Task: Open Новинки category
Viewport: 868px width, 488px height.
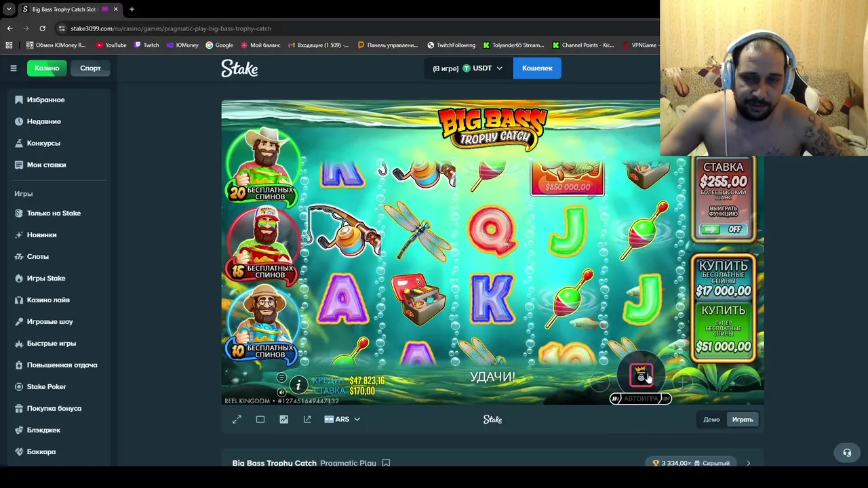Action: click(x=59, y=235)
